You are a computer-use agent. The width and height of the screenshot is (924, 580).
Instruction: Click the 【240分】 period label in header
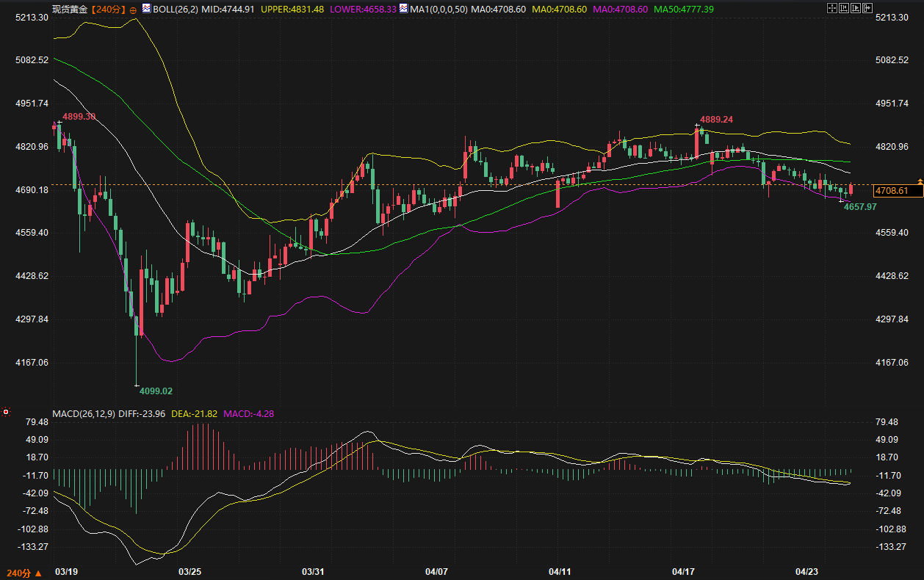[x=109, y=10]
